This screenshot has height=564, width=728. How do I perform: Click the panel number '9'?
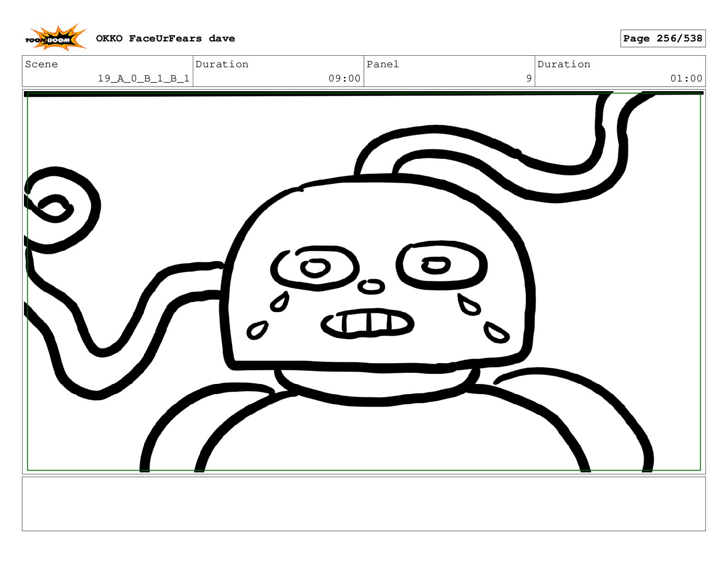pos(529,79)
